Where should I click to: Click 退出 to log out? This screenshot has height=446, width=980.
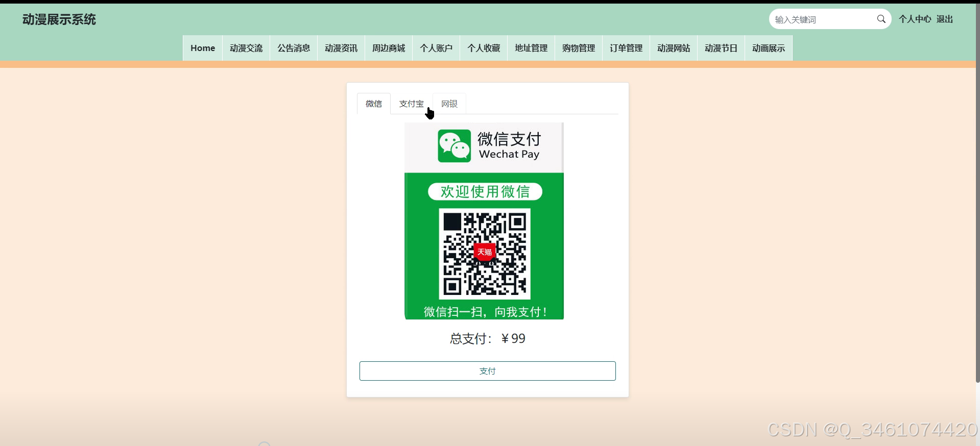(x=945, y=19)
